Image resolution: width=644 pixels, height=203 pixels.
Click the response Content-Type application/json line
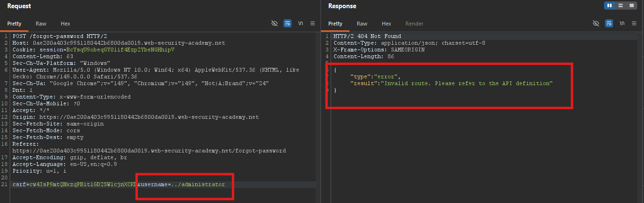(x=409, y=43)
